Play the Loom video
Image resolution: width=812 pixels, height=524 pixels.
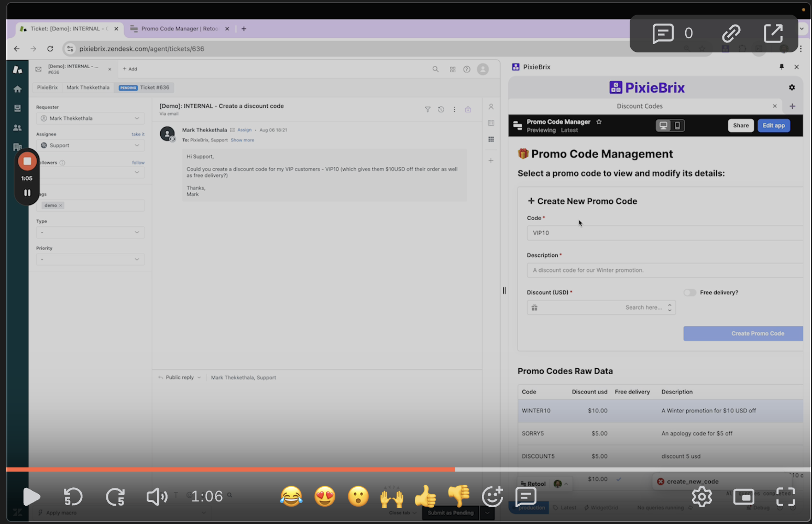(31, 496)
